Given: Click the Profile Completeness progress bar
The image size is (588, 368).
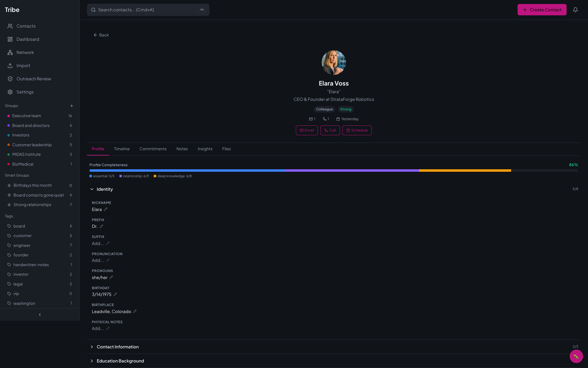Looking at the screenshot, I should 334,171.
